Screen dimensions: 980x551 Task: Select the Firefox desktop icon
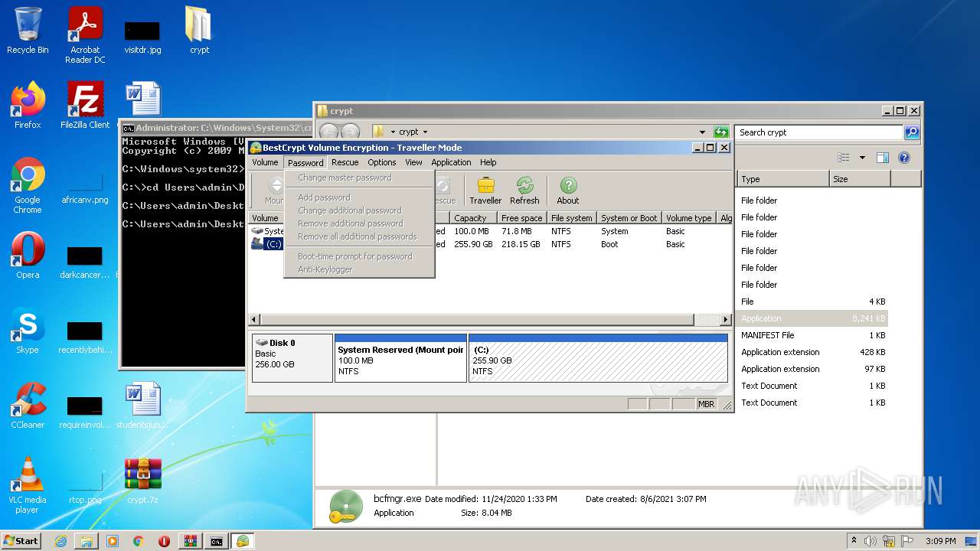tap(28, 106)
